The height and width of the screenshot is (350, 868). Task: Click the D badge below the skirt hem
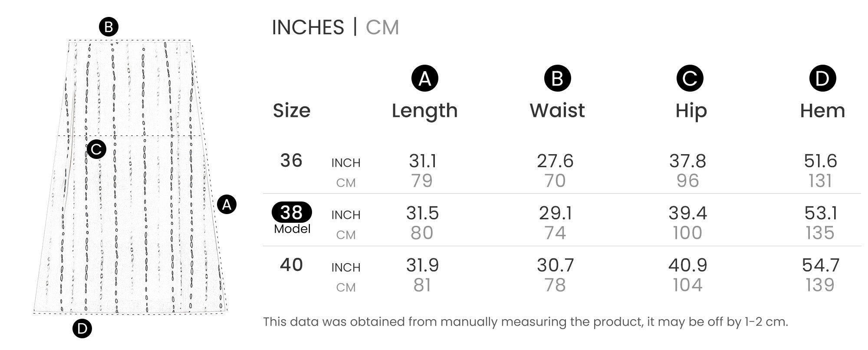[82, 329]
